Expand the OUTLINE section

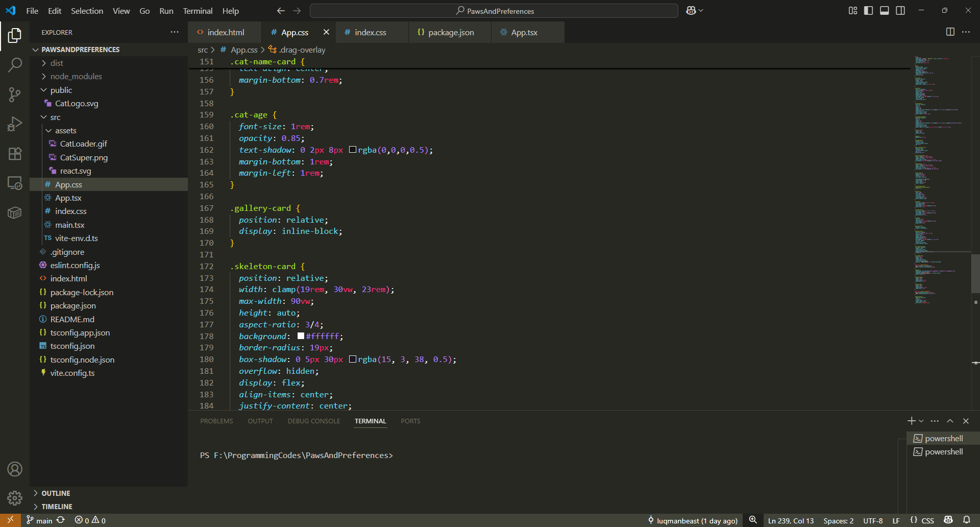click(x=56, y=493)
